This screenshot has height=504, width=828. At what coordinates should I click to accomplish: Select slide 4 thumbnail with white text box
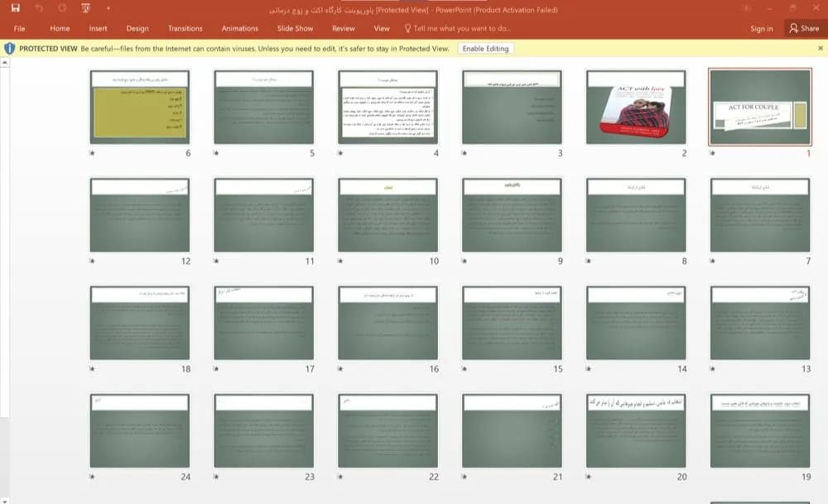tap(388, 107)
